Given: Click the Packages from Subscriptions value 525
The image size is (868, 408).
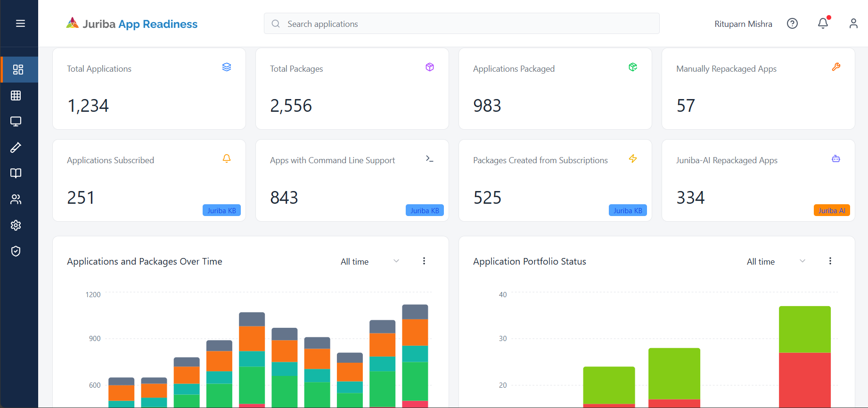Looking at the screenshot, I should [487, 198].
